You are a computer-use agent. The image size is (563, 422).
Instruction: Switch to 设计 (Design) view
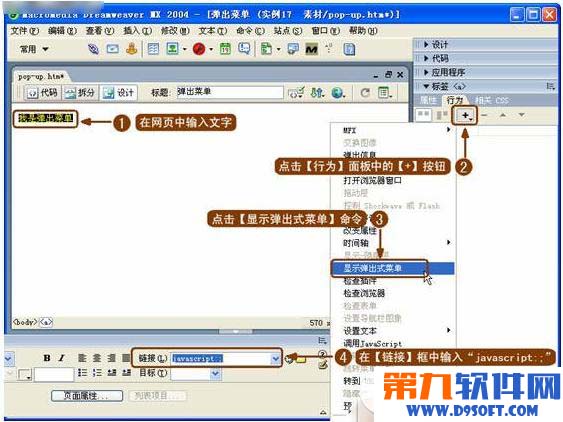(x=118, y=93)
